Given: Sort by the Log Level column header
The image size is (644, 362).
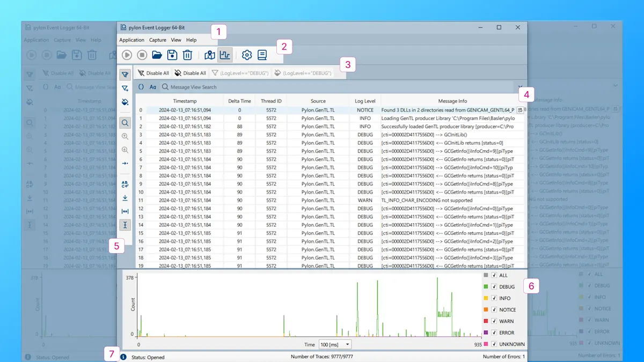Looking at the screenshot, I should 365,101.
